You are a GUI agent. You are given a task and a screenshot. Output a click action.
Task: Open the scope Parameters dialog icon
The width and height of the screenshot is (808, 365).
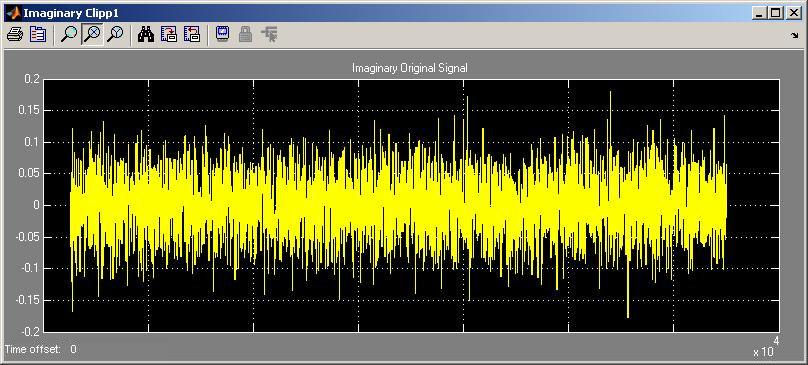tap(38, 35)
